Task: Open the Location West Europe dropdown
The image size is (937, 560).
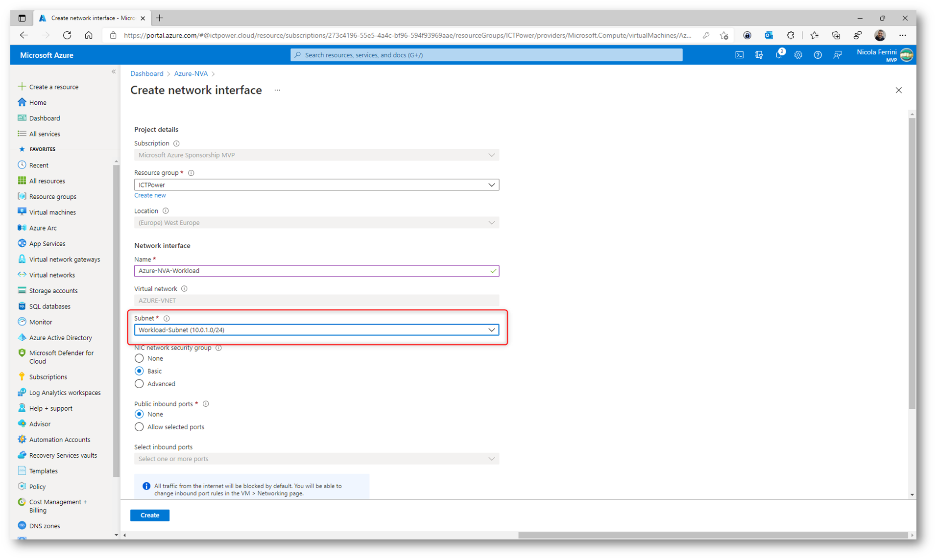Action: click(316, 223)
